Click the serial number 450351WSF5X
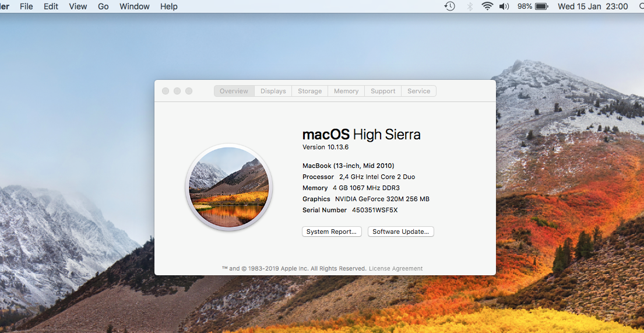The height and width of the screenshot is (333, 644). (x=375, y=210)
